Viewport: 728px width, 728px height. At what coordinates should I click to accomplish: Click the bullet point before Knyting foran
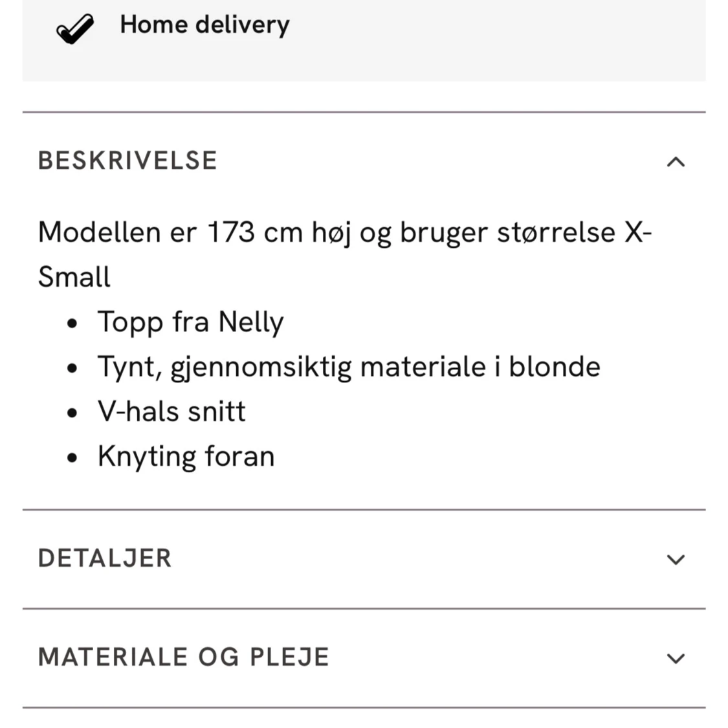(x=72, y=458)
